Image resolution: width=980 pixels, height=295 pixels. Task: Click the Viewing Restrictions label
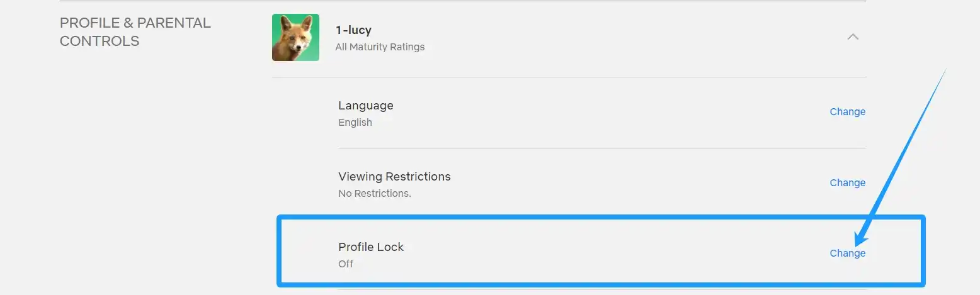394,176
